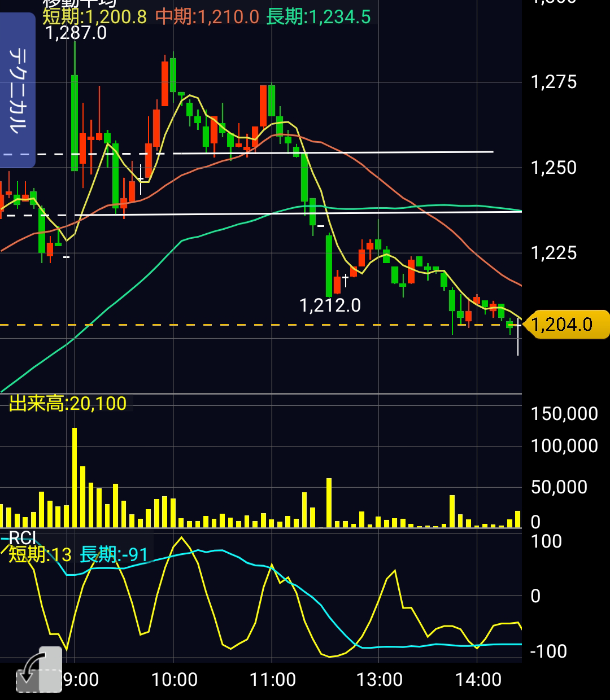Select the 長期:1,234.5 moving average label
The width and height of the screenshot is (610, 700).
[319, 17]
